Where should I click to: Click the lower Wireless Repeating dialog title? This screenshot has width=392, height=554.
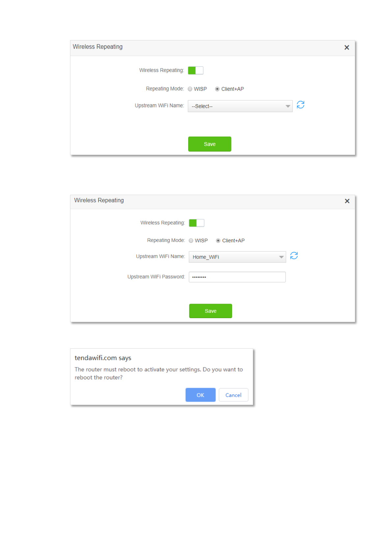(99, 200)
